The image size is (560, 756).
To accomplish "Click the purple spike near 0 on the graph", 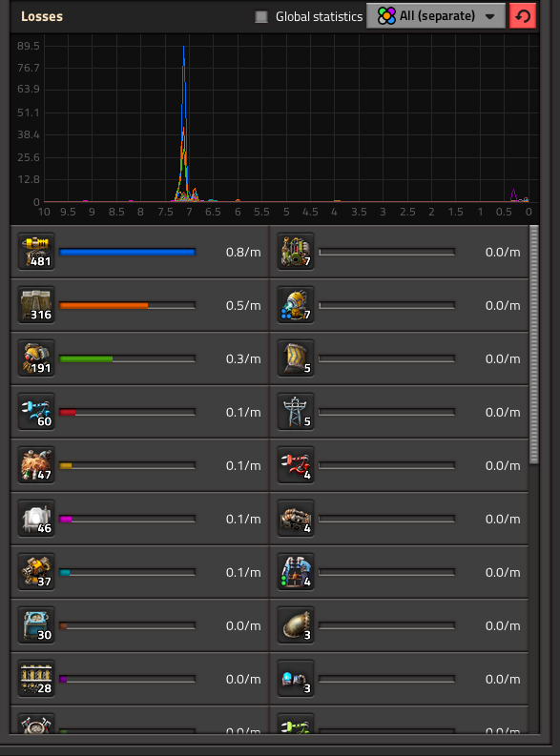I will (513, 195).
